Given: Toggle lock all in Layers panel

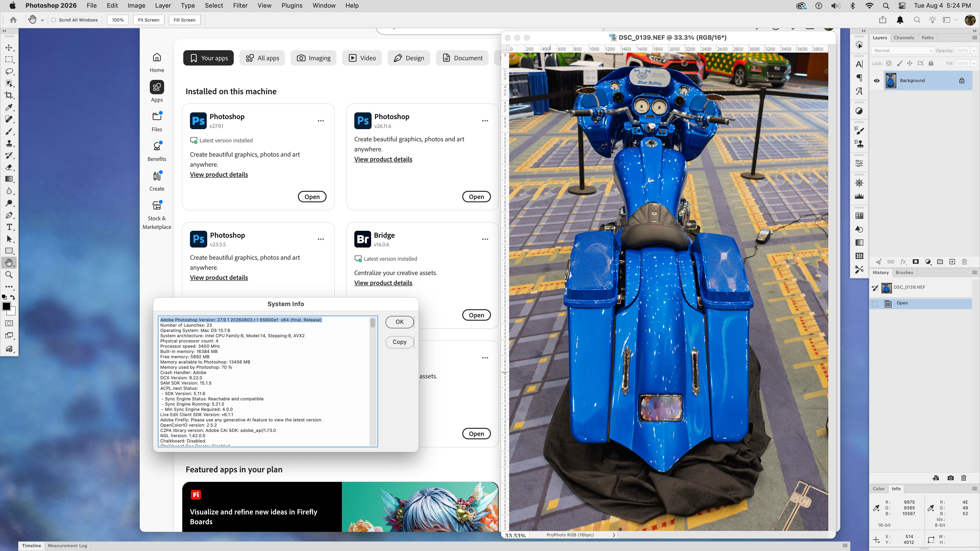Looking at the screenshot, I should click(931, 64).
